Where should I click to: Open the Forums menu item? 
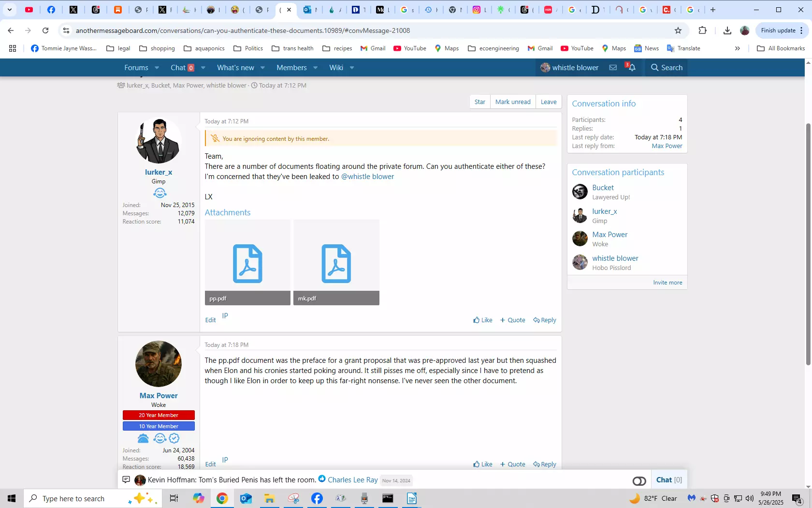136,68
